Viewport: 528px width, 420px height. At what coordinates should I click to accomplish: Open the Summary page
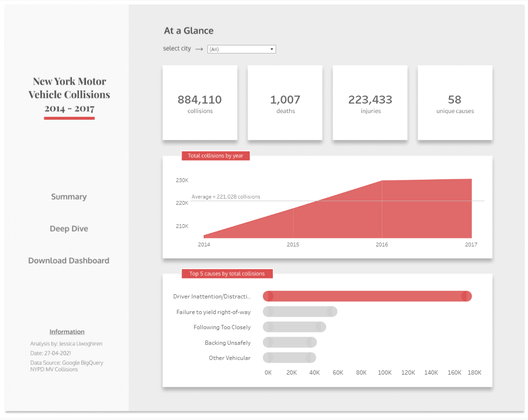point(69,197)
